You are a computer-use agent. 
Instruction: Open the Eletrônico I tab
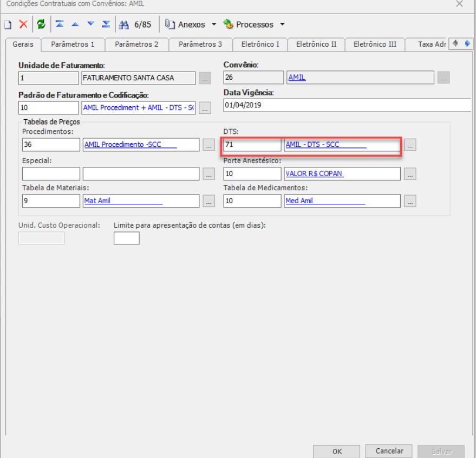(x=260, y=44)
